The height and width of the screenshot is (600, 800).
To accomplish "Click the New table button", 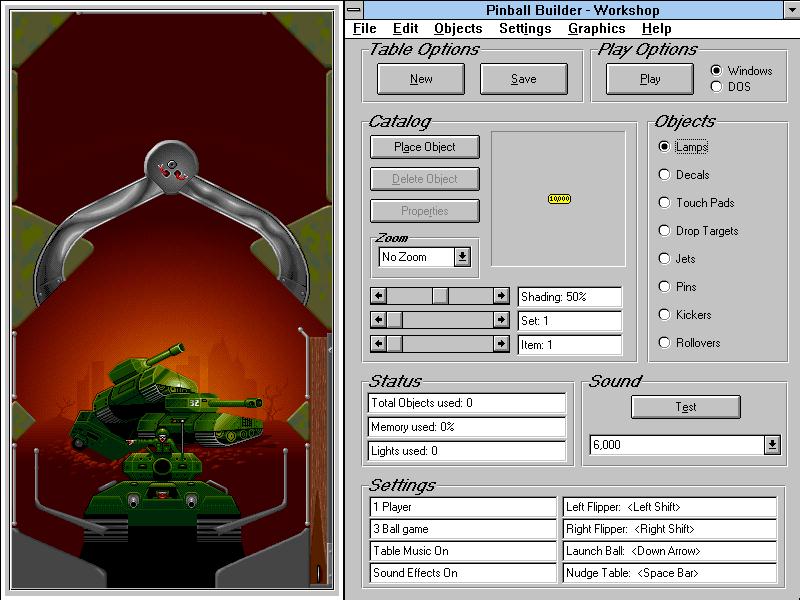I will [421, 79].
